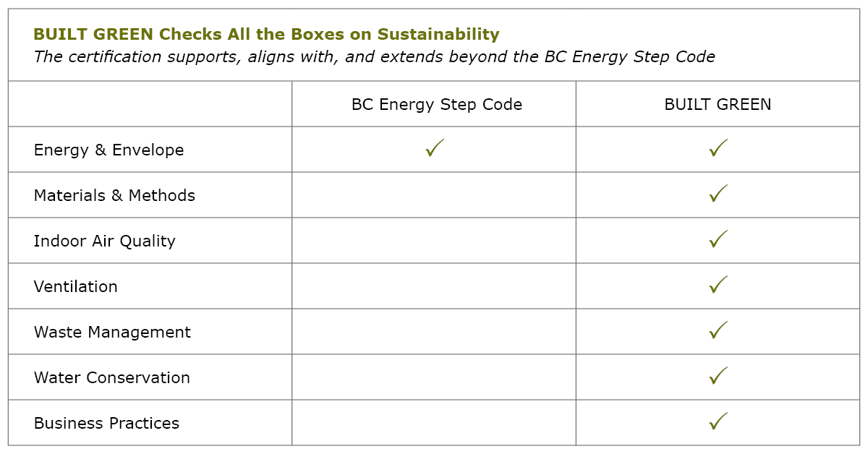
Task: Select the Business Practices row label
Action: [106, 424]
